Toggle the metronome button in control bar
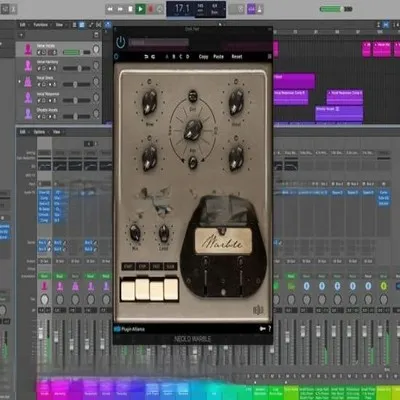Viewport: 400px width, 400px height. (x=259, y=9)
